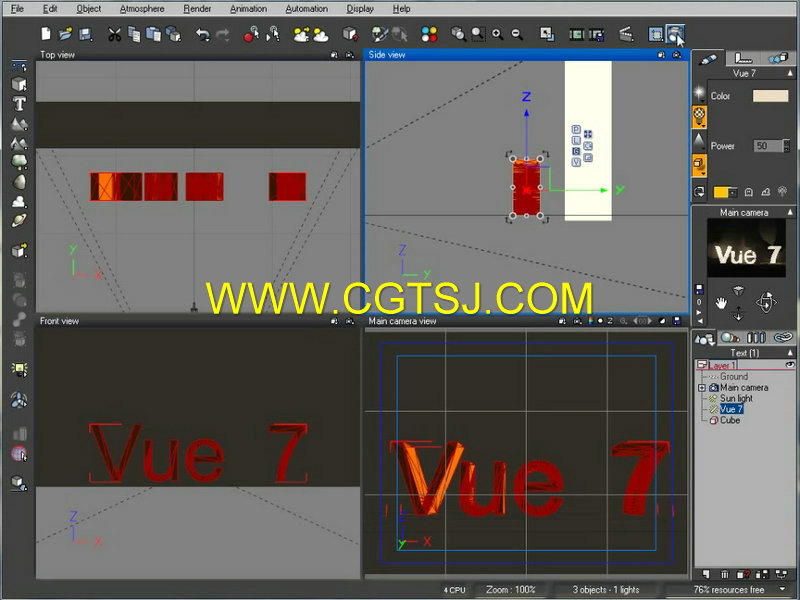Toggle the volumetric light cone icon
800x600 pixels.
699,140
